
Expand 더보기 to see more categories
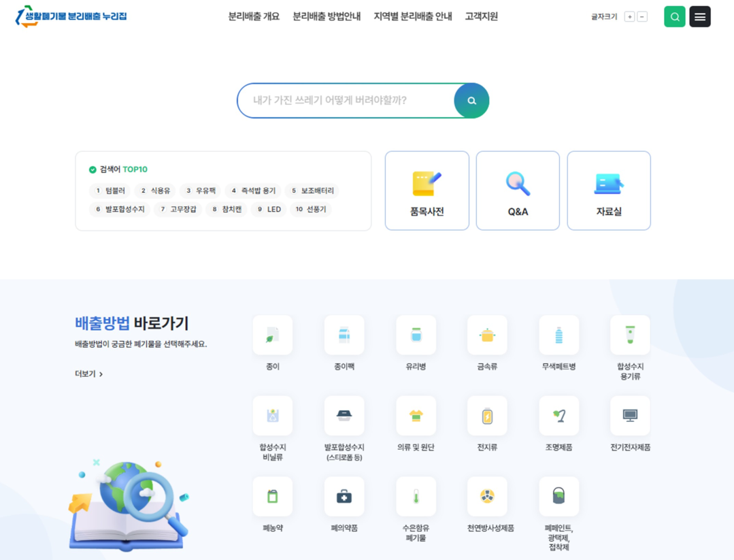coord(89,374)
